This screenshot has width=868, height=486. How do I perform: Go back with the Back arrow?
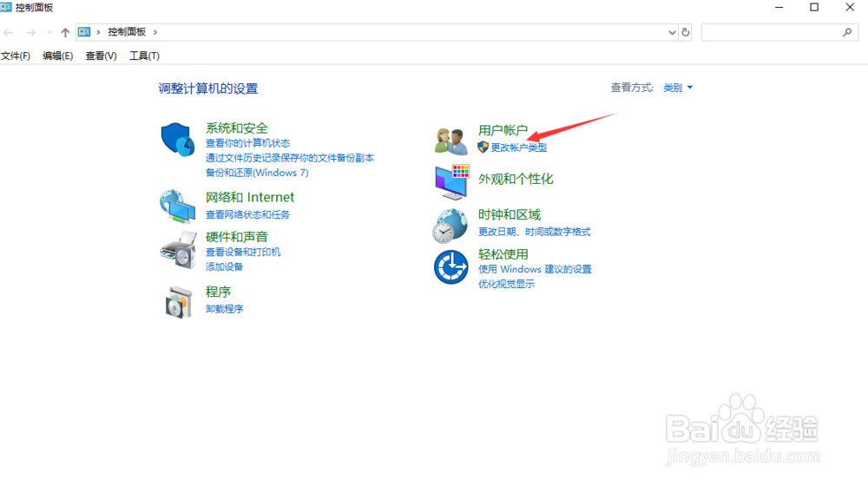pyautogui.click(x=9, y=33)
